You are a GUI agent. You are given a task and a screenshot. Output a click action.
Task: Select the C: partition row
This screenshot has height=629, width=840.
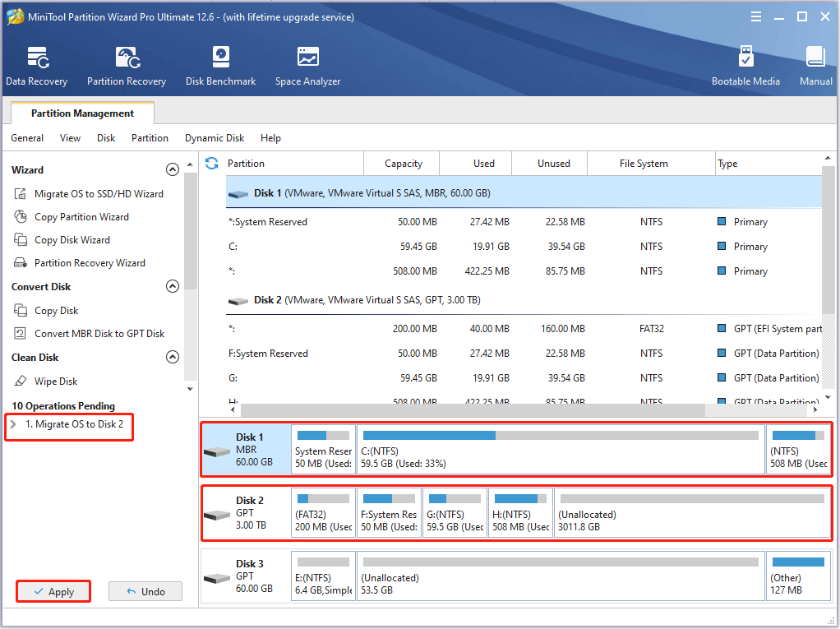pos(524,247)
